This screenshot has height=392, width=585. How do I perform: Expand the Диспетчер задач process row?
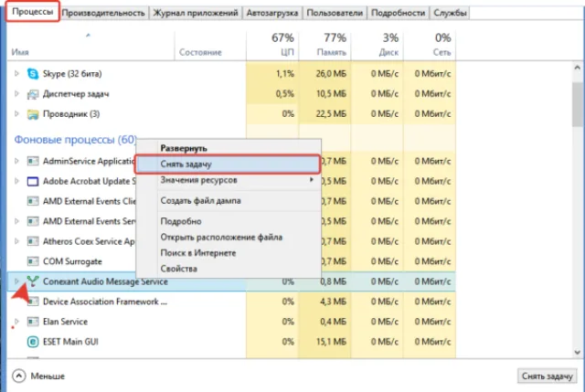click(16, 93)
